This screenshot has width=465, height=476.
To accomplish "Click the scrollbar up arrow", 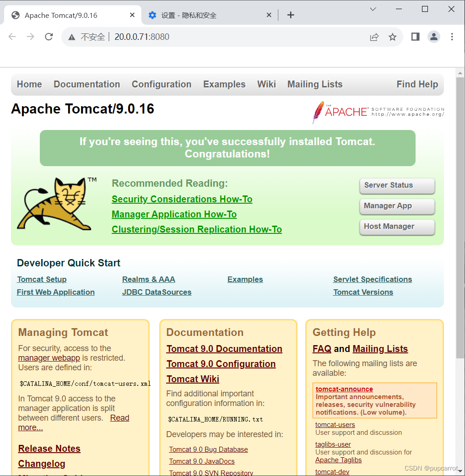I will 460,73.
